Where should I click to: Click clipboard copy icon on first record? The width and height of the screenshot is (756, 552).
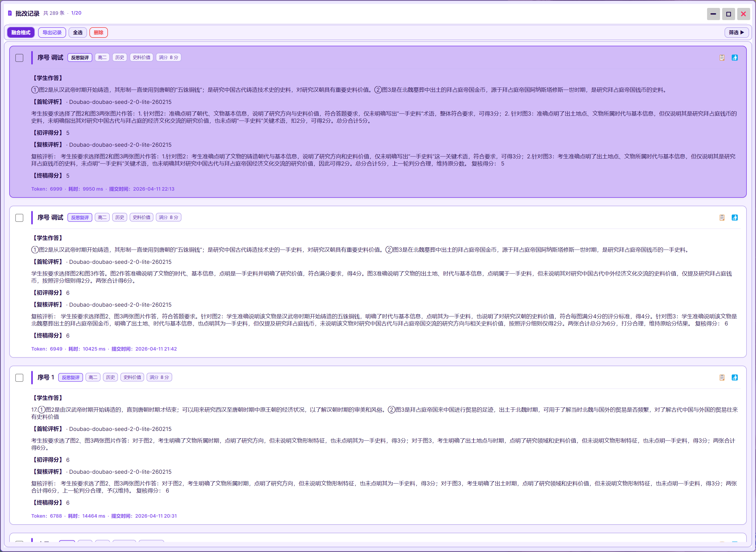(722, 57)
